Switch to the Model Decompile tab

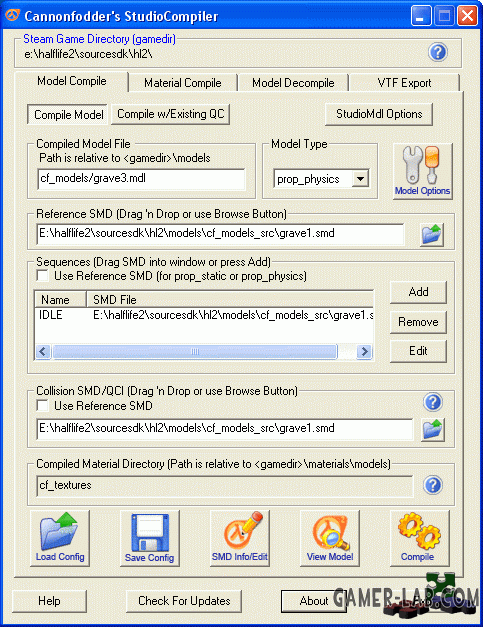(x=293, y=83)
